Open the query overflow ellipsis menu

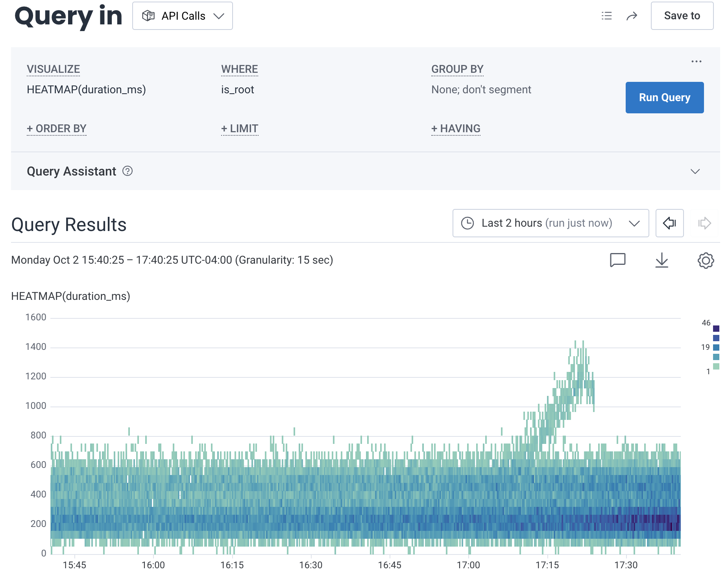[696, 61]
